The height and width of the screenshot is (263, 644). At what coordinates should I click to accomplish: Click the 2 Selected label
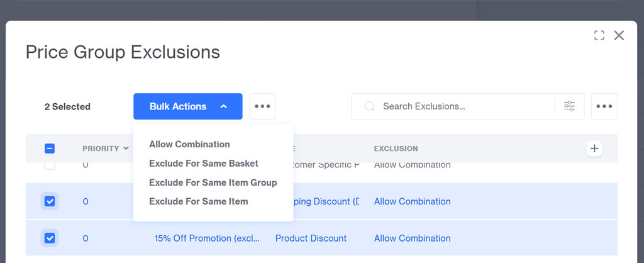click(x=67, y=106)
